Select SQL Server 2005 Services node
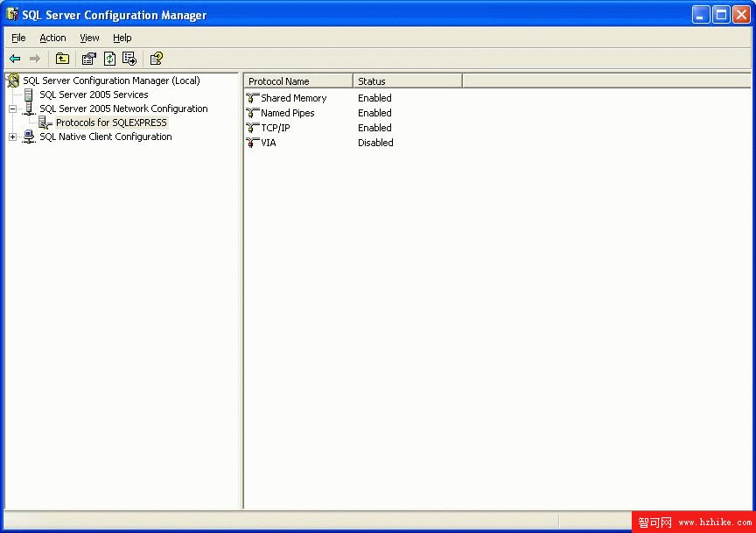 (94, 95)
